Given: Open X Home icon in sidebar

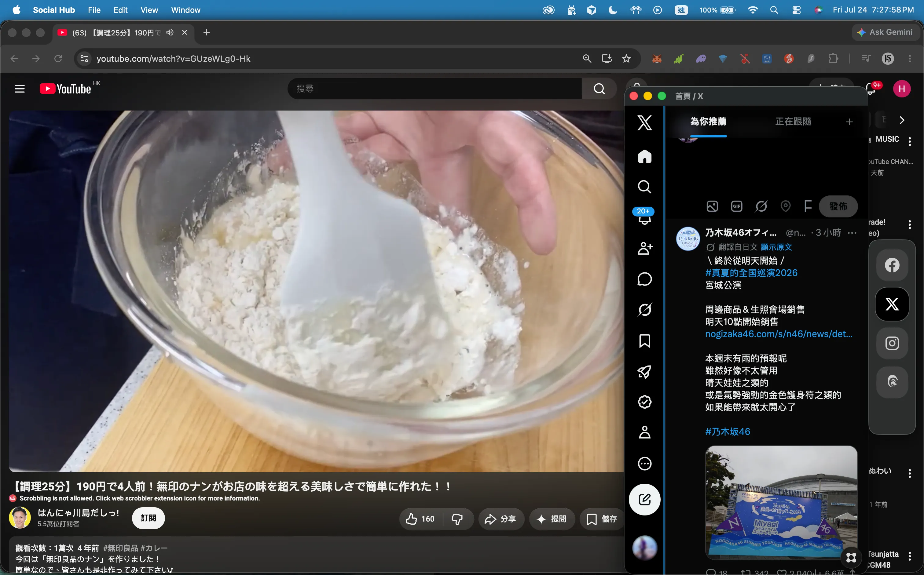Looking at the screenshot, I should tap(644, 156).
